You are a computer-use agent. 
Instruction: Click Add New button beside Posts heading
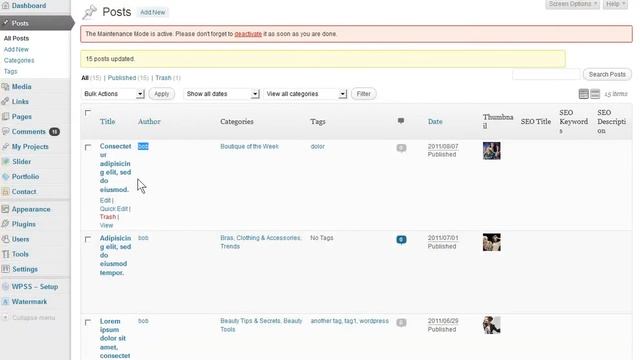point(153,12)
